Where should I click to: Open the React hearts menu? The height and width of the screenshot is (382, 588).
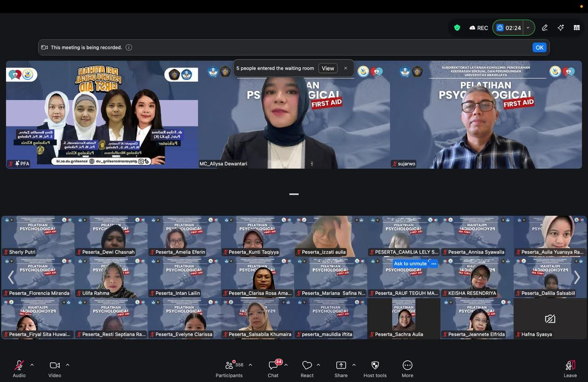(307, 369)
